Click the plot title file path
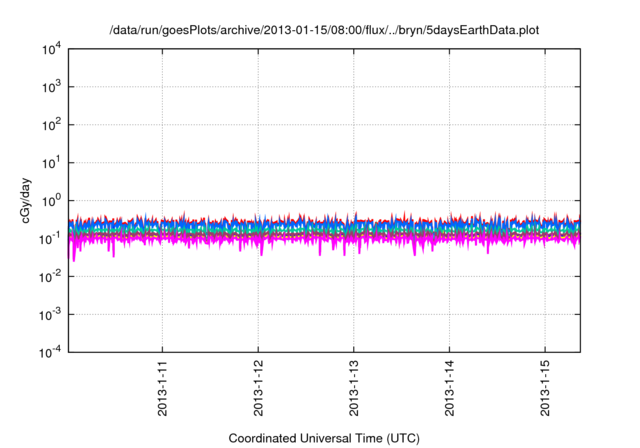The image size is (640, 448). point(324,30)
